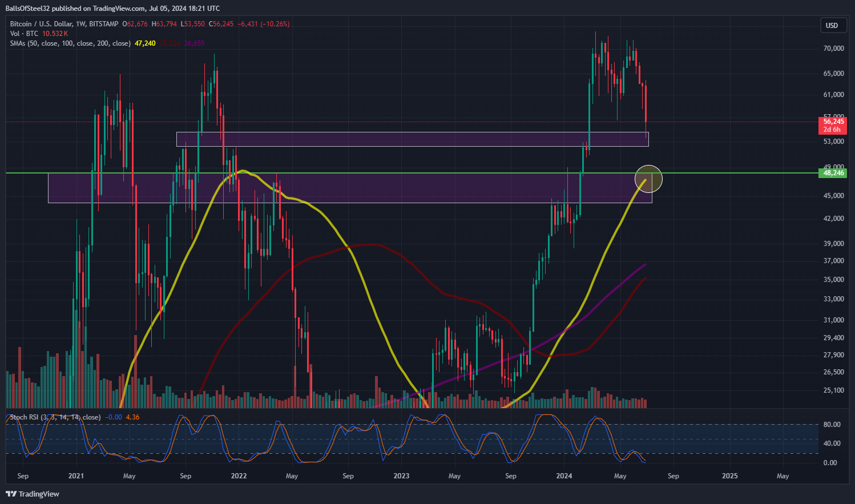Screen dimensions: 855x504
Task: Open the USD currency selector
Action: 832,25
